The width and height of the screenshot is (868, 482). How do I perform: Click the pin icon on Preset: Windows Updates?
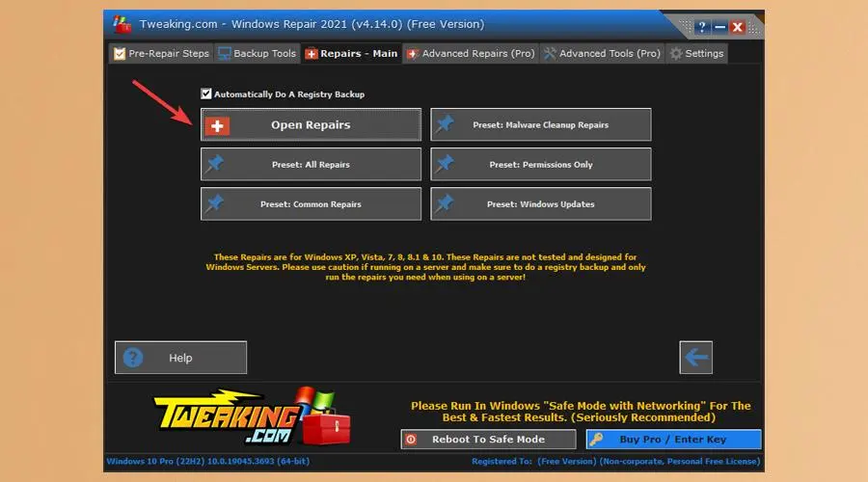coord(444,204)
